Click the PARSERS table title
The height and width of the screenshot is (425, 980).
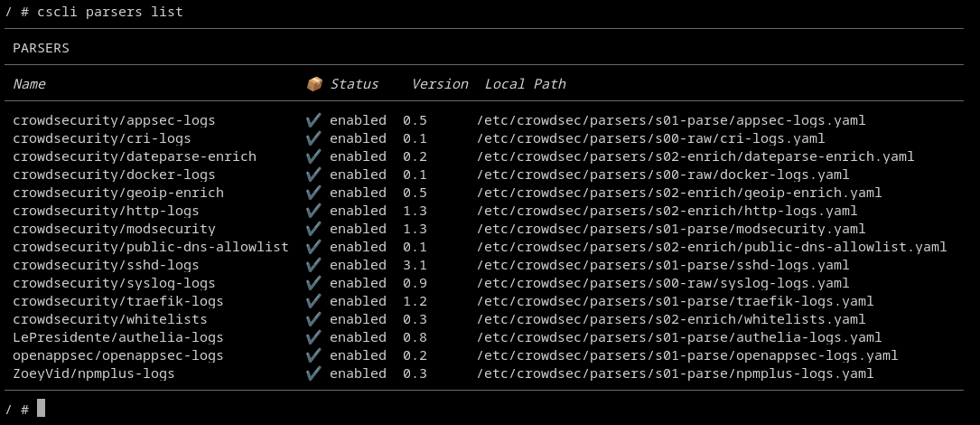[41, 48]
